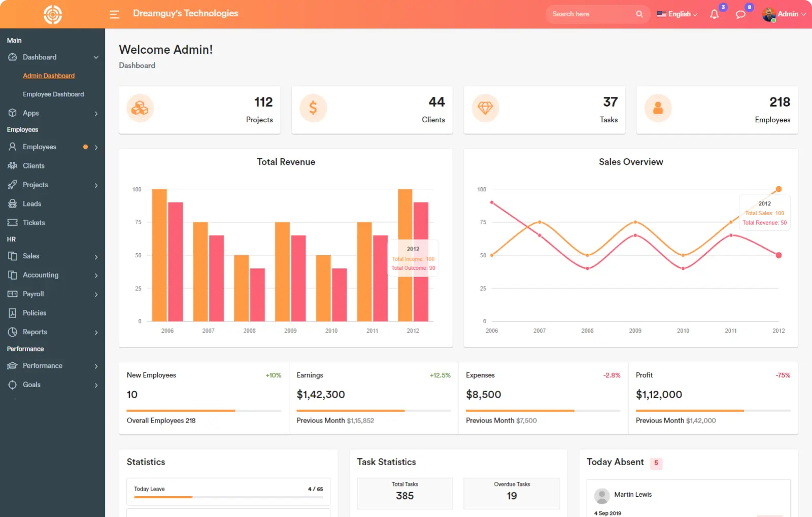This screenshot has height=517, width=812.
Task: Click the Today Leave progress bar
Action: point(228,497)
